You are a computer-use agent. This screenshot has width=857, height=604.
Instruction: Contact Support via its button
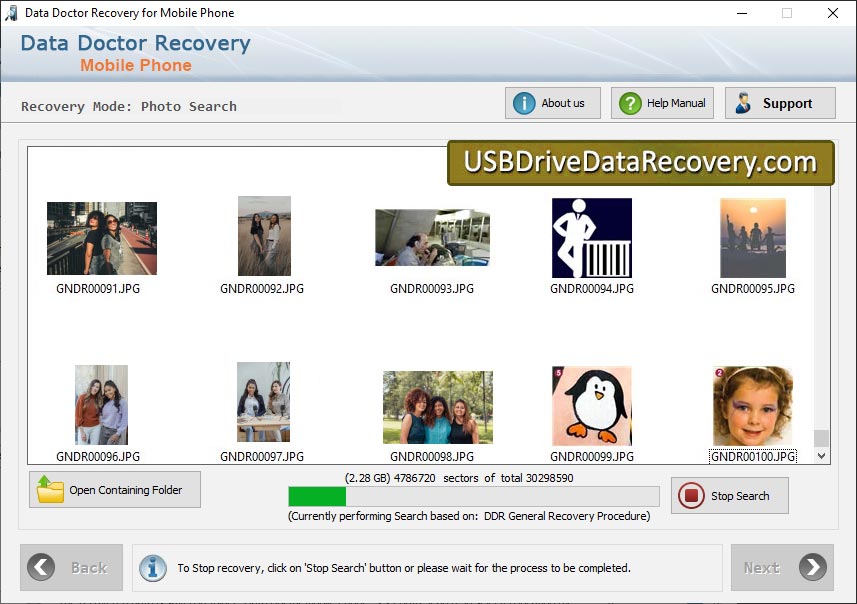point(780,102)
